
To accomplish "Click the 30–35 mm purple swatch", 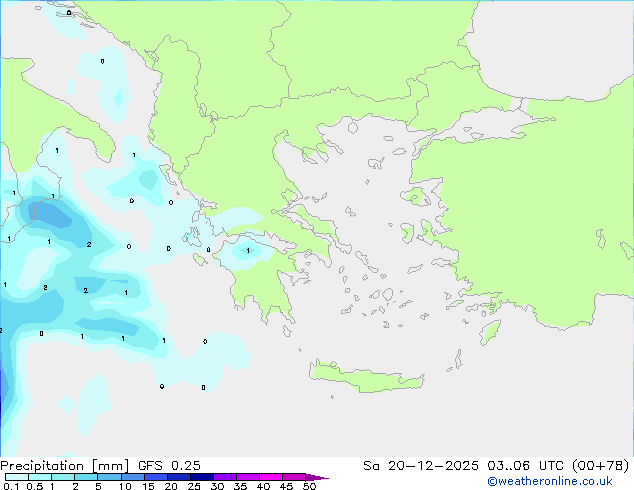I will 225,477.
